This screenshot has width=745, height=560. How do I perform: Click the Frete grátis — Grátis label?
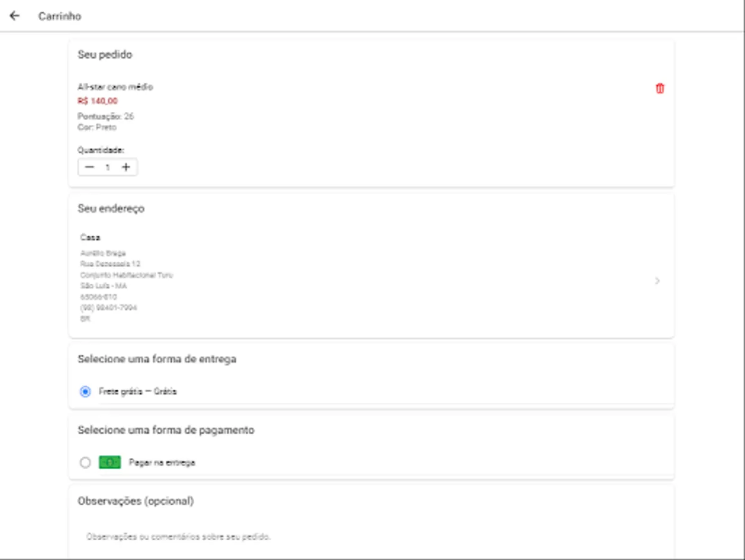tap(138, 391)
